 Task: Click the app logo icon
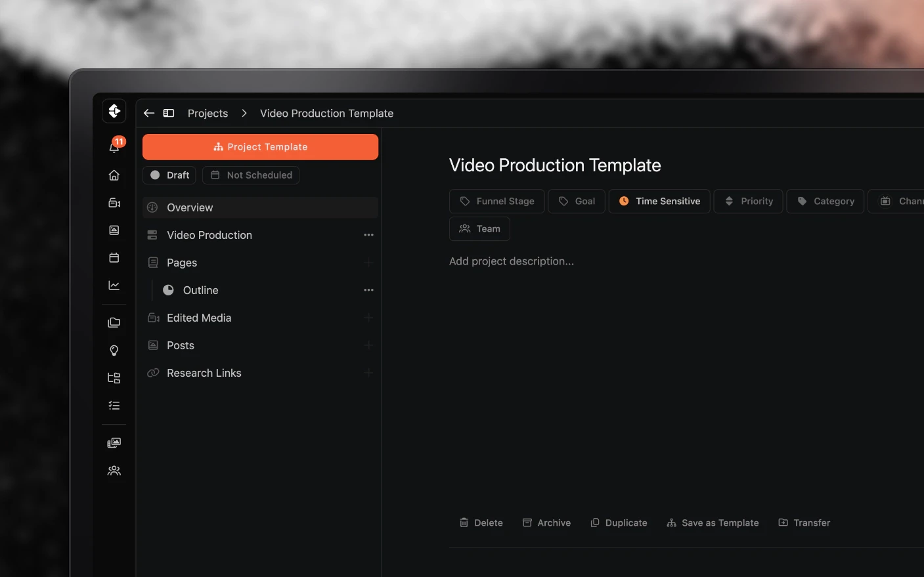[x=114, y=111]
